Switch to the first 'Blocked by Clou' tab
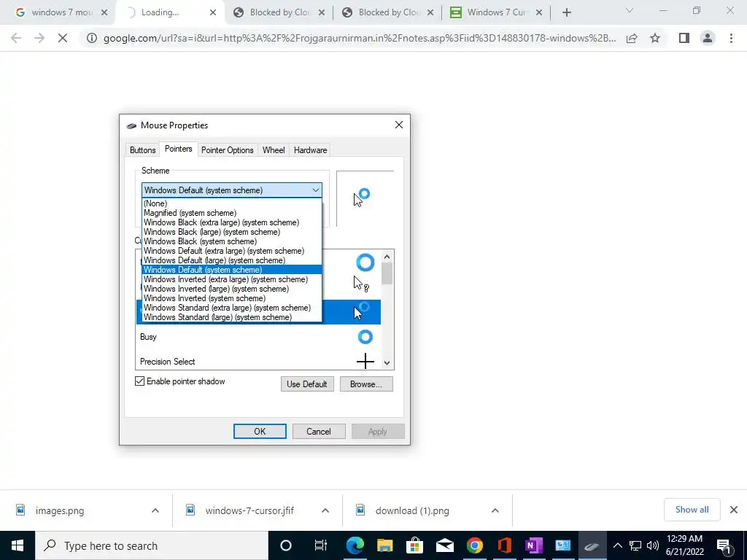 pyautogui.click(x=279, y=12)
